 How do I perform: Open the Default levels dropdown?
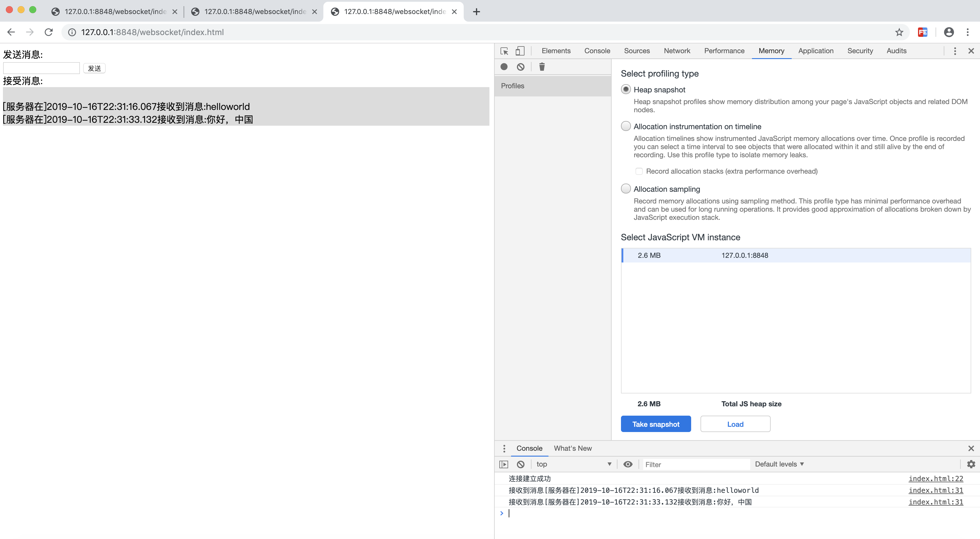click(x=779, y=464)
